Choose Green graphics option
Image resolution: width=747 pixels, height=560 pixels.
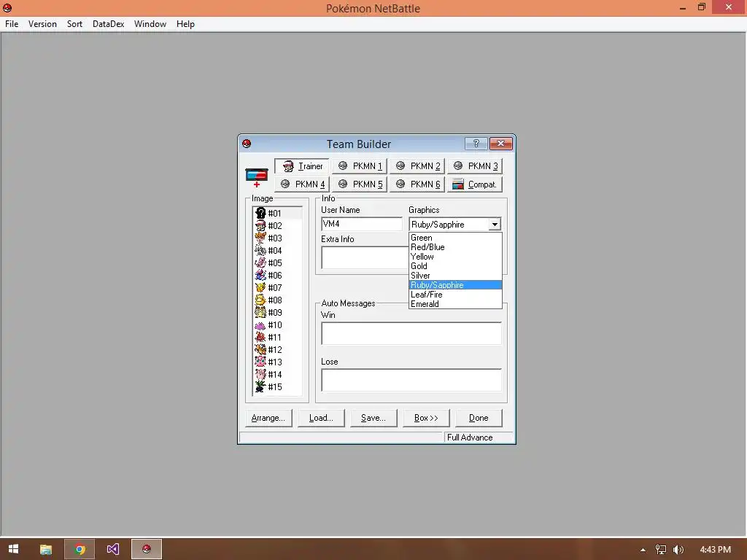455,238
